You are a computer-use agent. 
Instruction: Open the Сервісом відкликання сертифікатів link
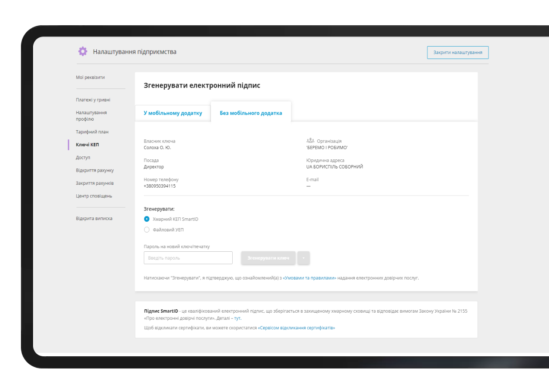coord(296,328)
